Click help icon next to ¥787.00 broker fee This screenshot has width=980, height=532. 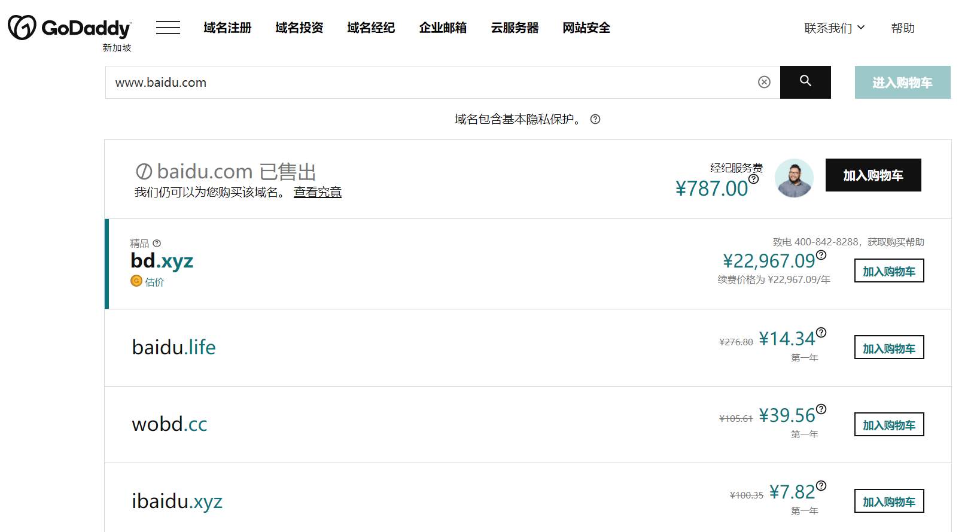tap(754, 179)
